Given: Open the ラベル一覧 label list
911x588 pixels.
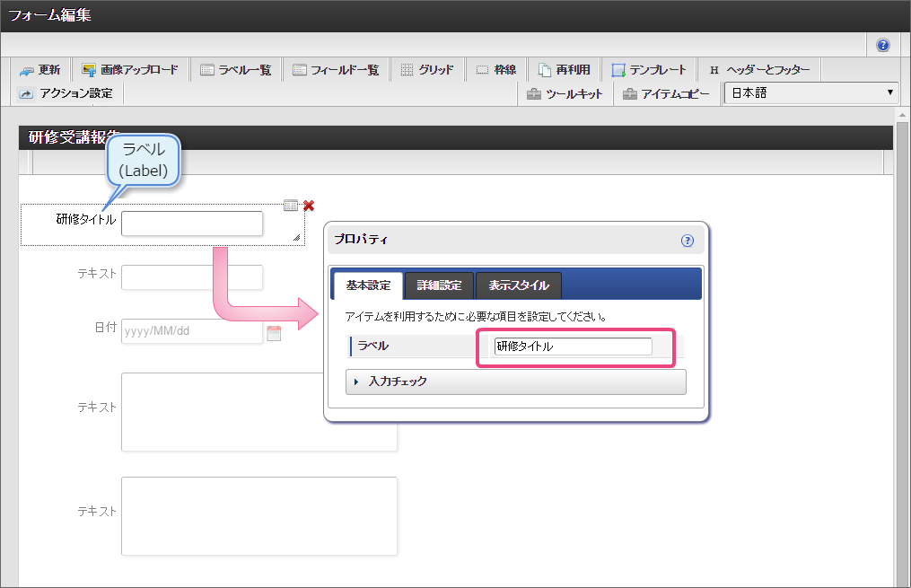Looking at the screenshot, I should [235, 70].
